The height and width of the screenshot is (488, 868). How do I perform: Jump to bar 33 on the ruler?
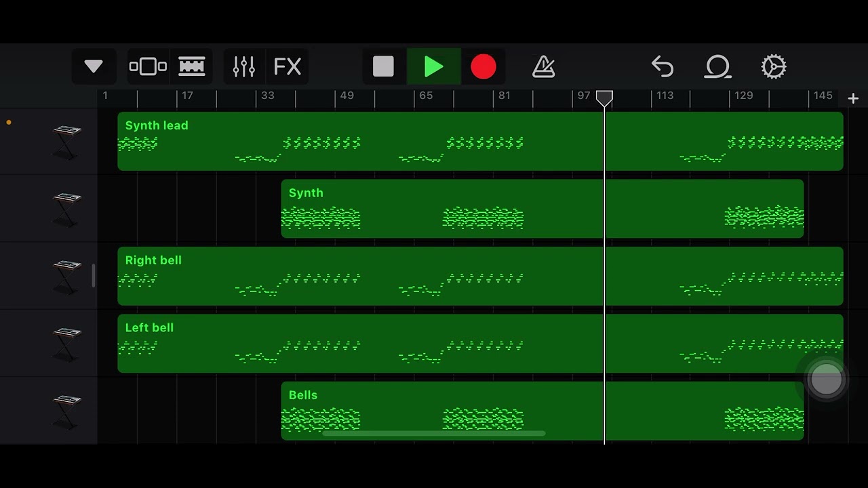pyautogui.click(x=267, y=96)
